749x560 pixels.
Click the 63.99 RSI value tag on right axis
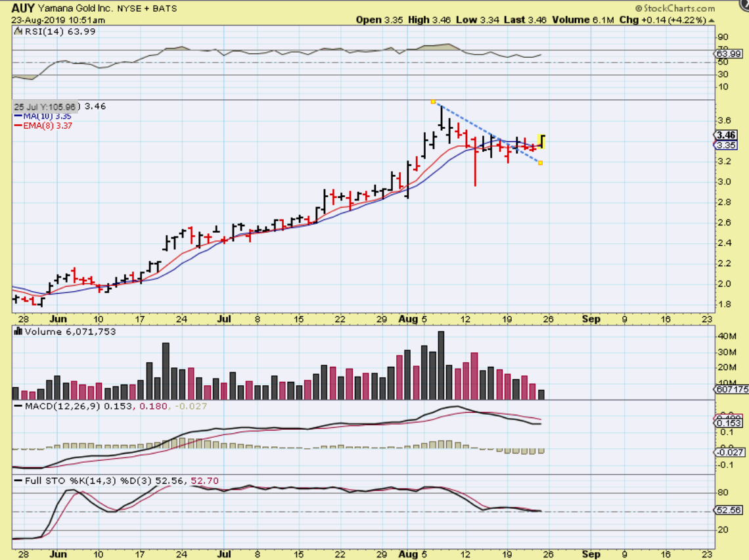tap(729, 54)
